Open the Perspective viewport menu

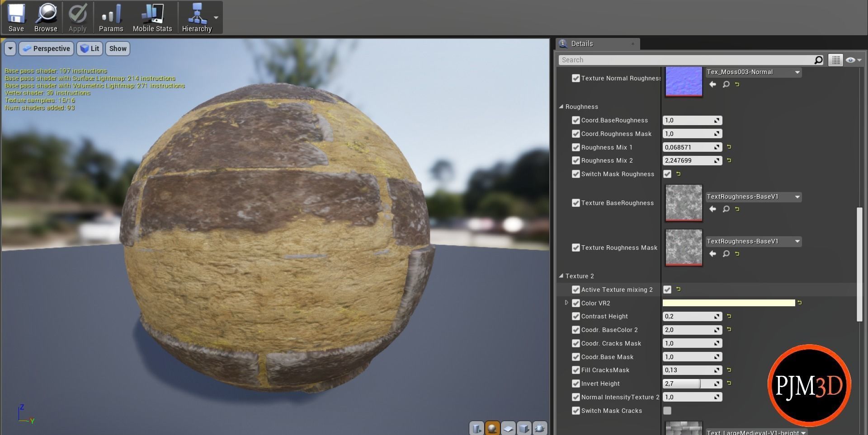pyautogui.click(x=46, y=48)
